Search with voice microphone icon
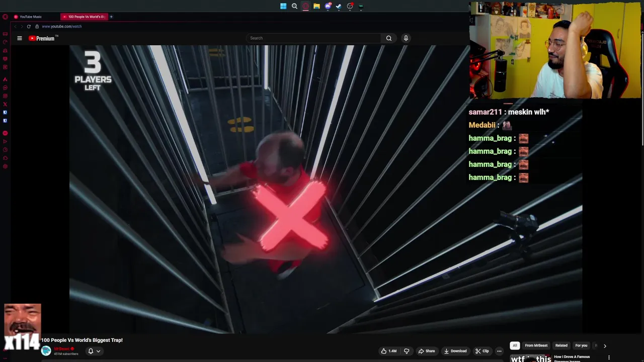 [406, 38]
